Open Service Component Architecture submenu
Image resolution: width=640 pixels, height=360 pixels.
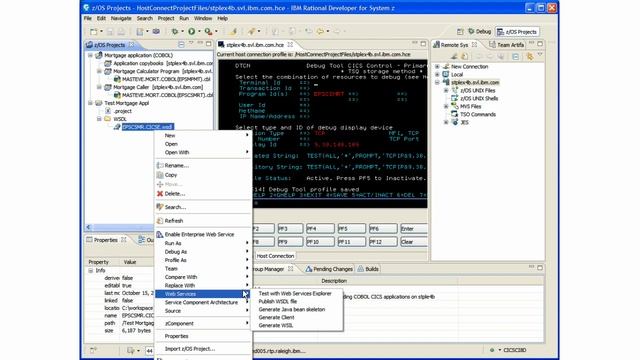(203, 302)
